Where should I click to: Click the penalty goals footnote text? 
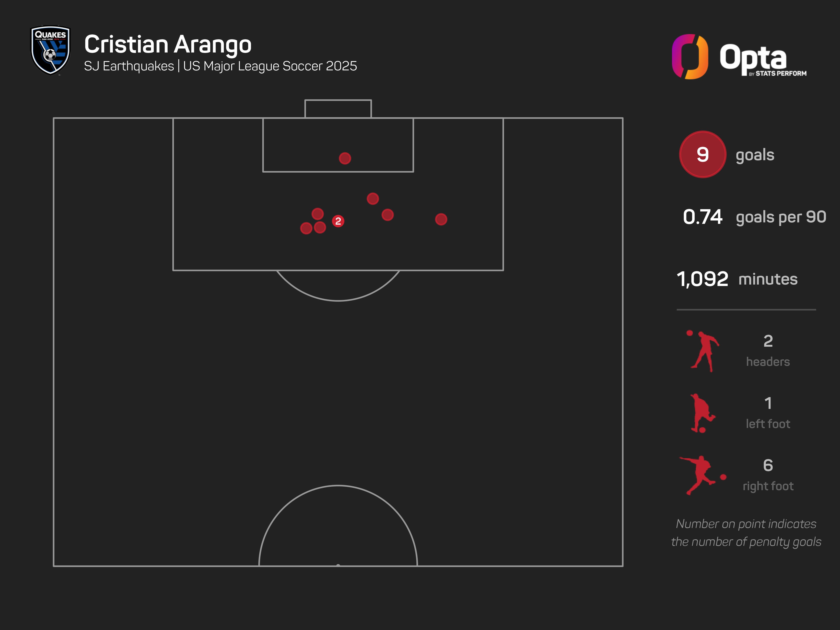[x=746, y=532]
